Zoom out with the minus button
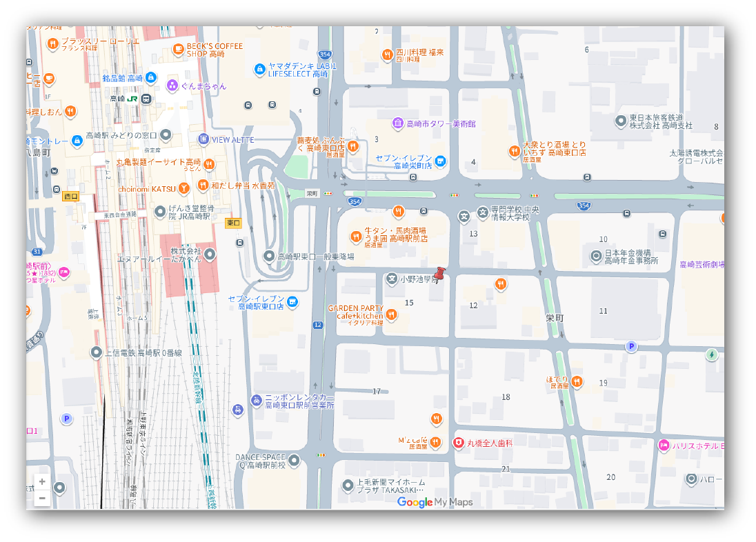Viewport: 756px width, 542px height. click(x=42, y=498)
